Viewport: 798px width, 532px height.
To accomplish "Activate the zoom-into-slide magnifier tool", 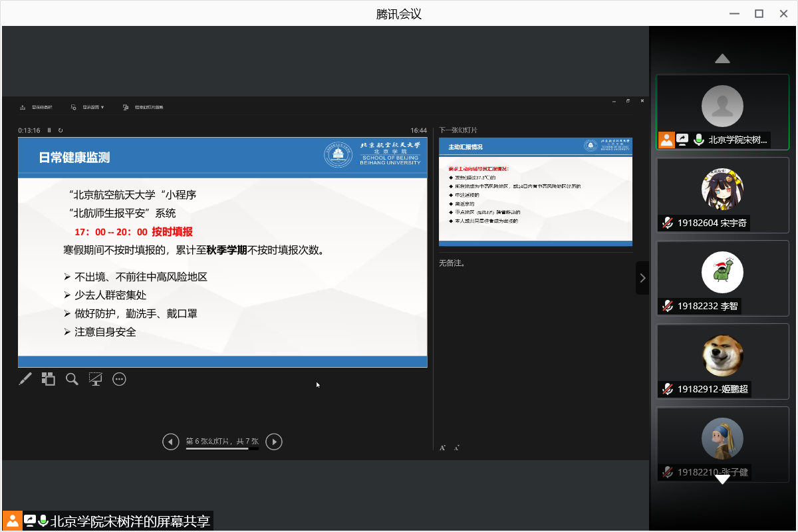I will click(72, 379).
